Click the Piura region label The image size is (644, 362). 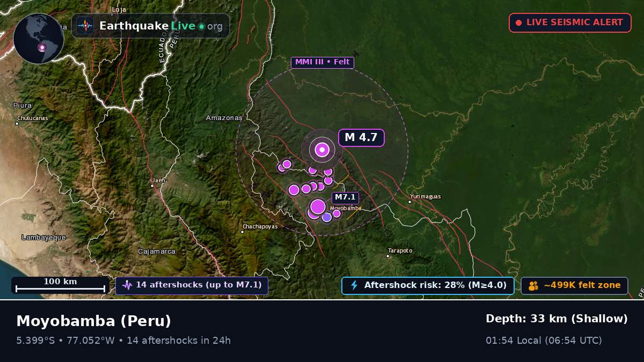[x=23, y=106]
